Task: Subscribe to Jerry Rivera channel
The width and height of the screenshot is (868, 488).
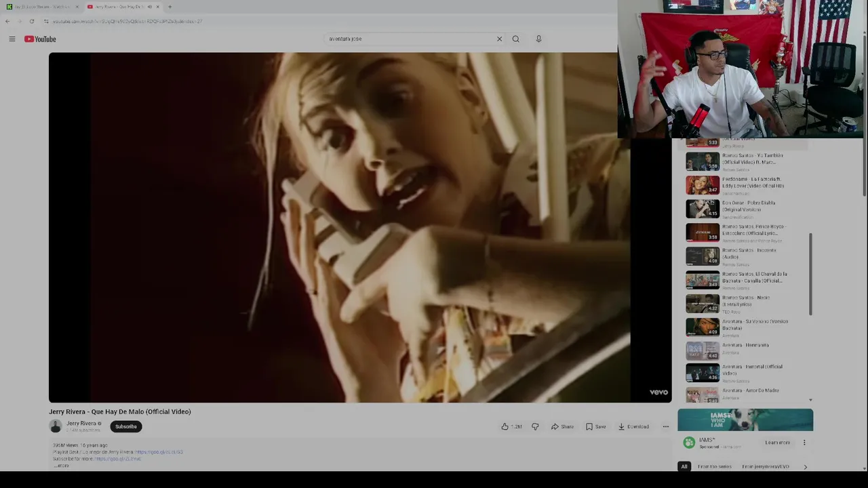Action: pyautogui.click(x=125, y=426)
